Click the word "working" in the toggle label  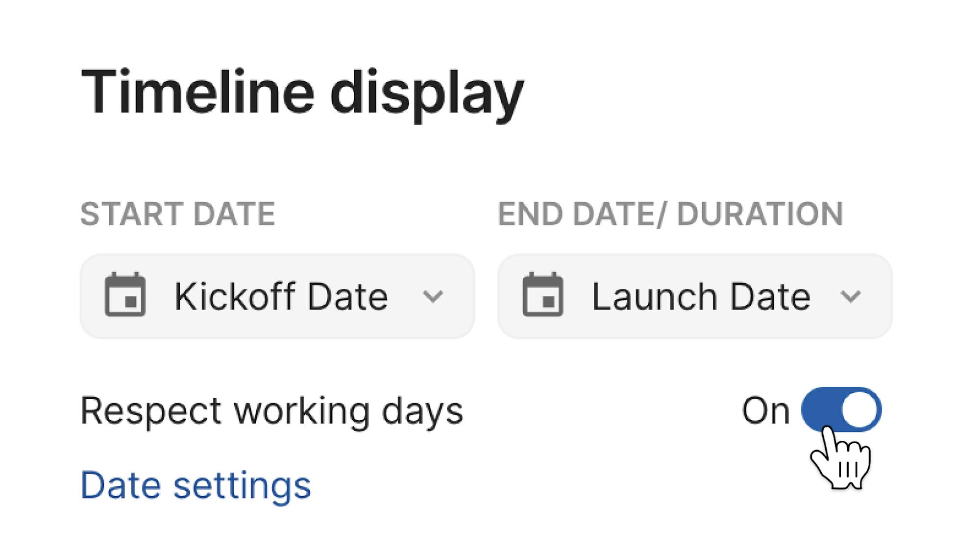coord(301,410)
